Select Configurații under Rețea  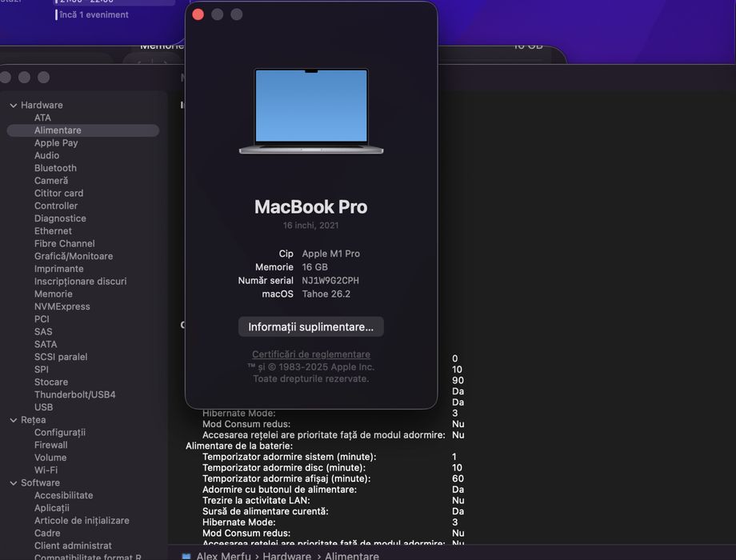coord(60,433)
